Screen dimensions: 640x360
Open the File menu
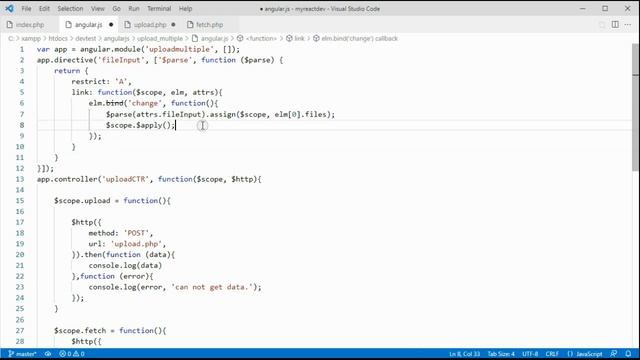tap(26, 9)
